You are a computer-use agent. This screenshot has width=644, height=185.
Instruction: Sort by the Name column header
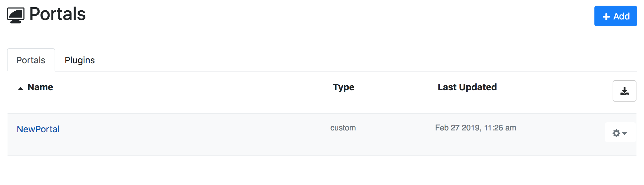pyautogui.click(x=40, y=87)
